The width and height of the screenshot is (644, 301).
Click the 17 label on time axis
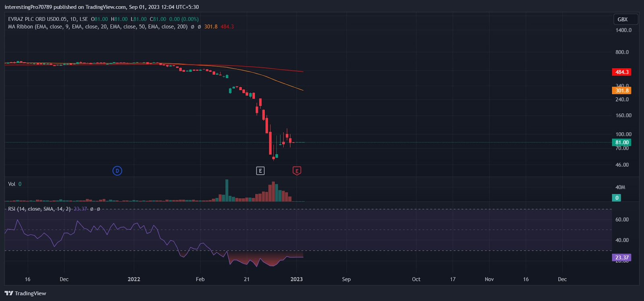(453, 279)
